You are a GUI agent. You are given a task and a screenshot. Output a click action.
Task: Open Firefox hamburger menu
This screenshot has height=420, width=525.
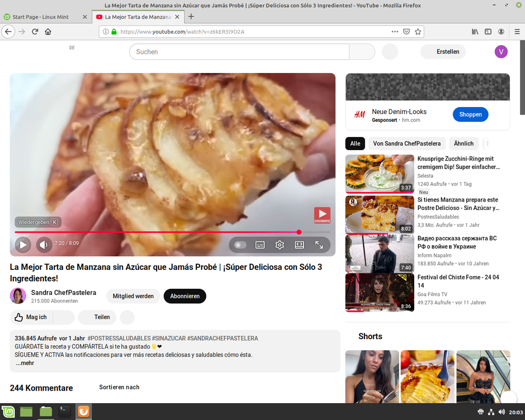(517, 32)
